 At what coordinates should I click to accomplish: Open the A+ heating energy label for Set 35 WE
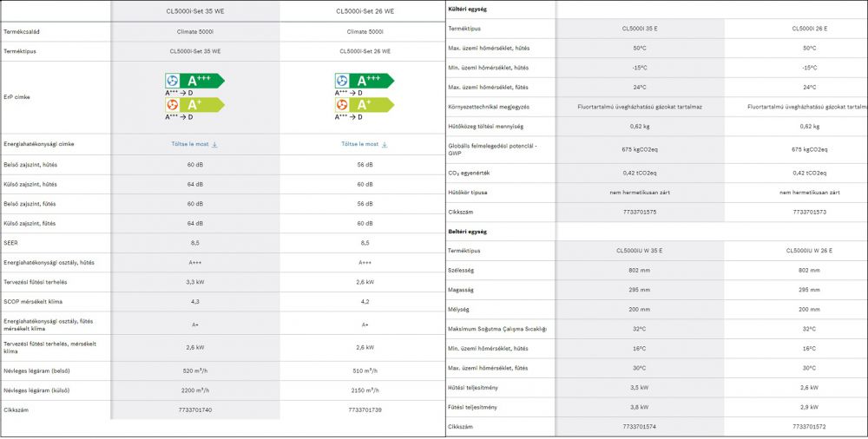pyautogui.click(x=194, y=105)
